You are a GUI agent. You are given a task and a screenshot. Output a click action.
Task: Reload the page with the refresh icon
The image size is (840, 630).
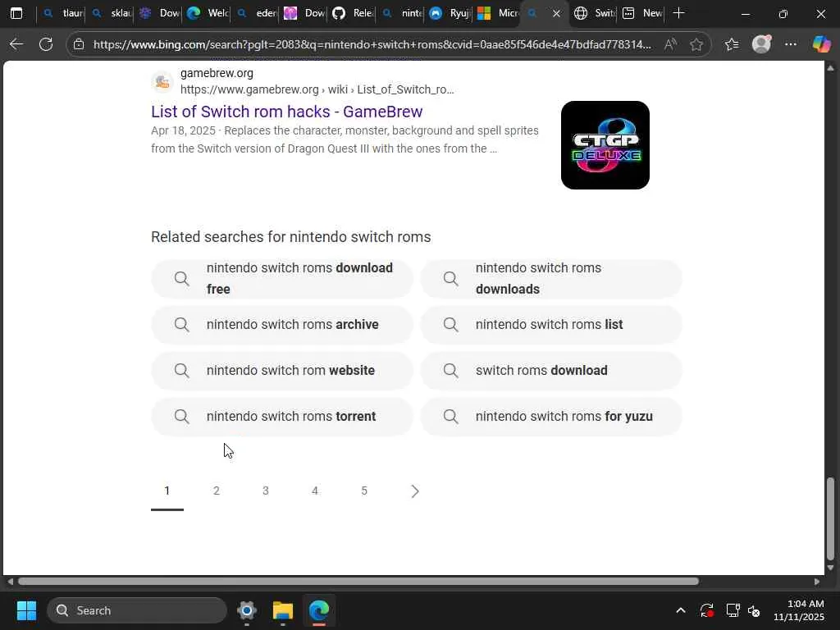coord(46,44)
